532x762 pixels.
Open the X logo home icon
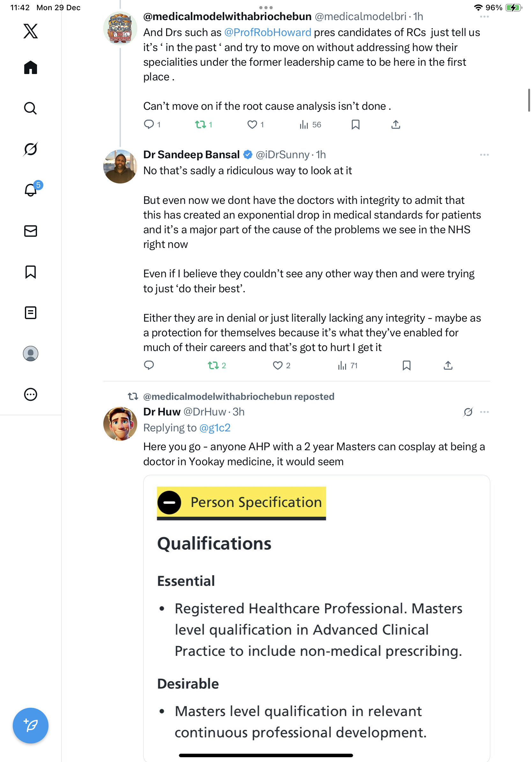31,31
